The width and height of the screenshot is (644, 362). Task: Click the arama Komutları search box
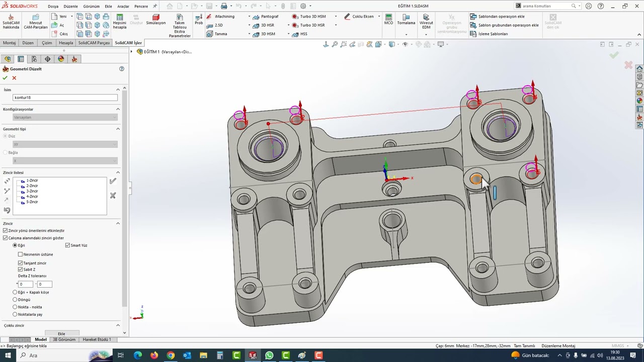[x=546, y=6]
